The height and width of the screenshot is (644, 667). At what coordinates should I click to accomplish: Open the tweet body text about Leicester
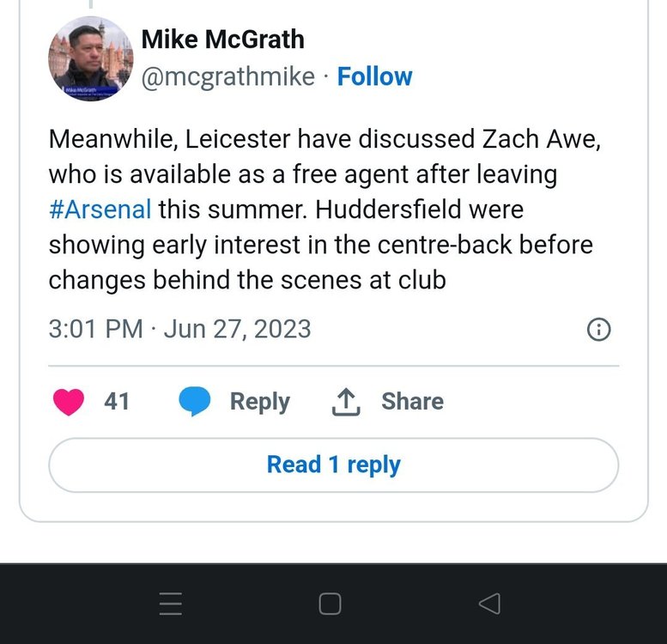(325, 210)
